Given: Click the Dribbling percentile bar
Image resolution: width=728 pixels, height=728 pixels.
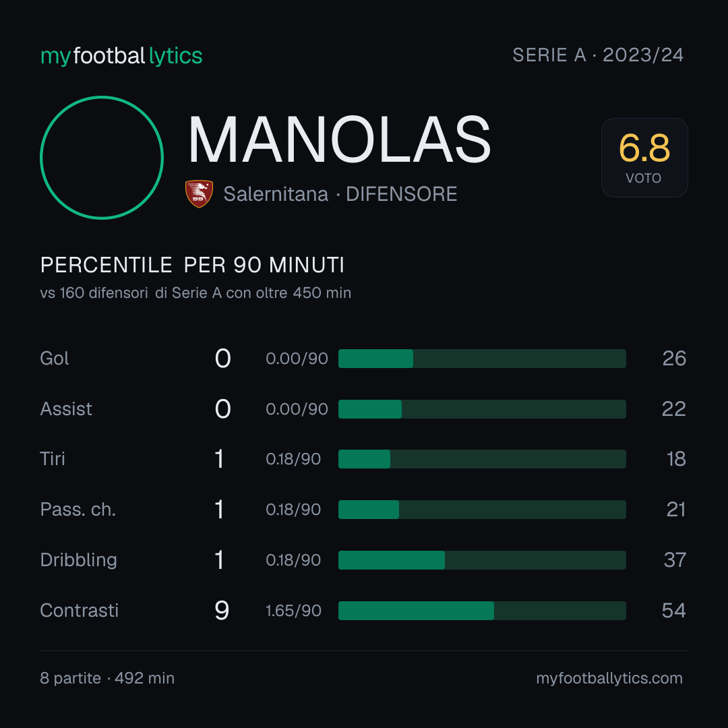Looking at the screenshot, I should (482, 560).
